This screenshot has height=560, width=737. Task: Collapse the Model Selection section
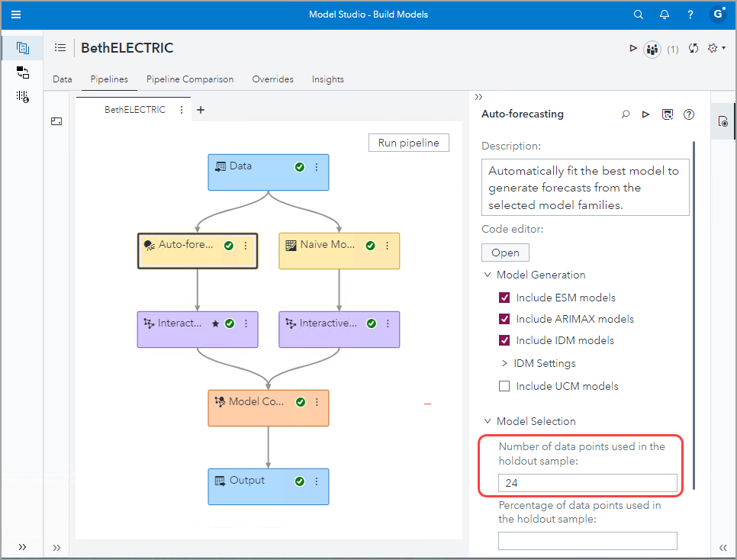pos(488,421)
